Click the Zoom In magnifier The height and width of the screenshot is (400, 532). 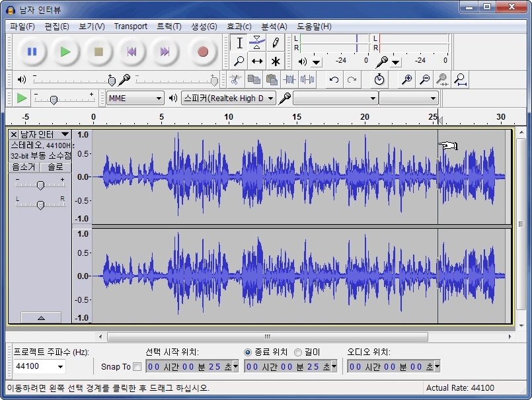407,80
